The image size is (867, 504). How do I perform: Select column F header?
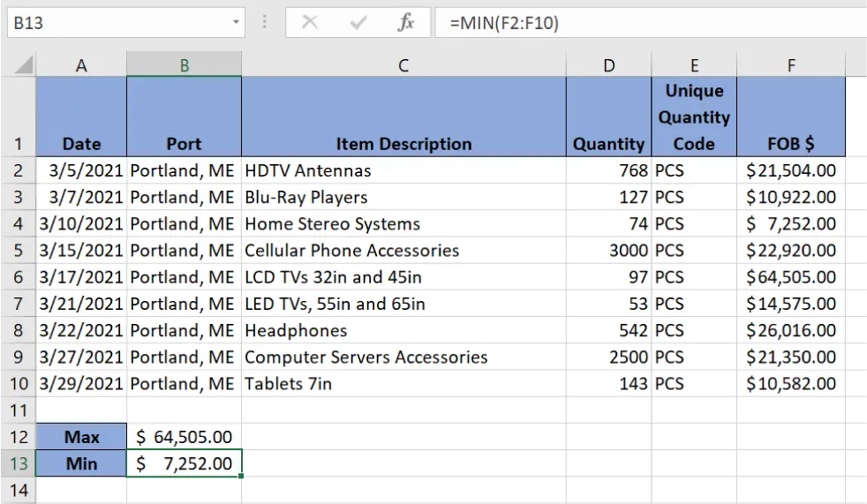coord(791,64)
